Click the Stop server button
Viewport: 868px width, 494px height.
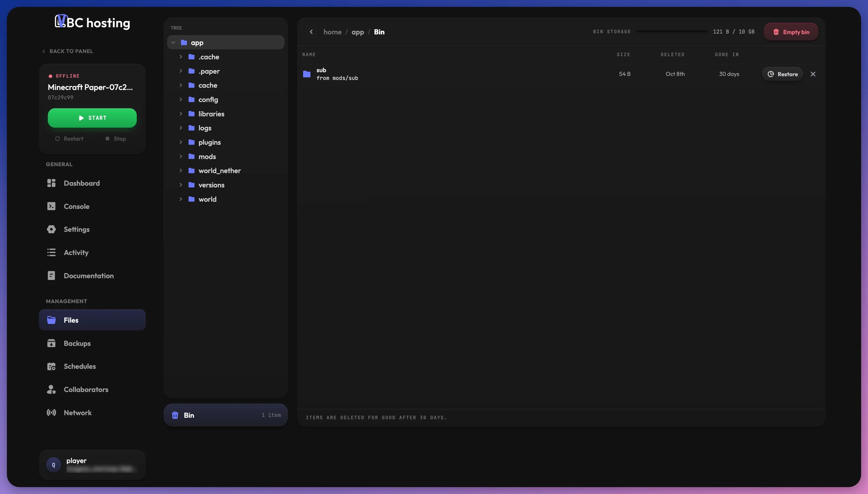coord(116,139)
